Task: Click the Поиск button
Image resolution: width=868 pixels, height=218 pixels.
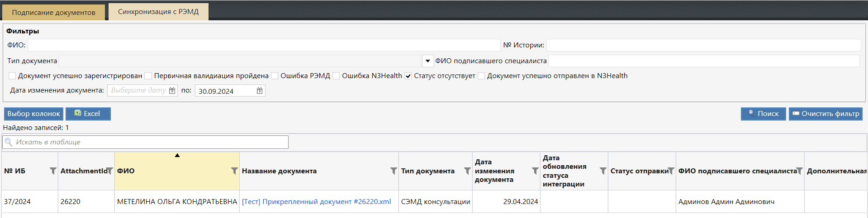Action: (763, 114)
